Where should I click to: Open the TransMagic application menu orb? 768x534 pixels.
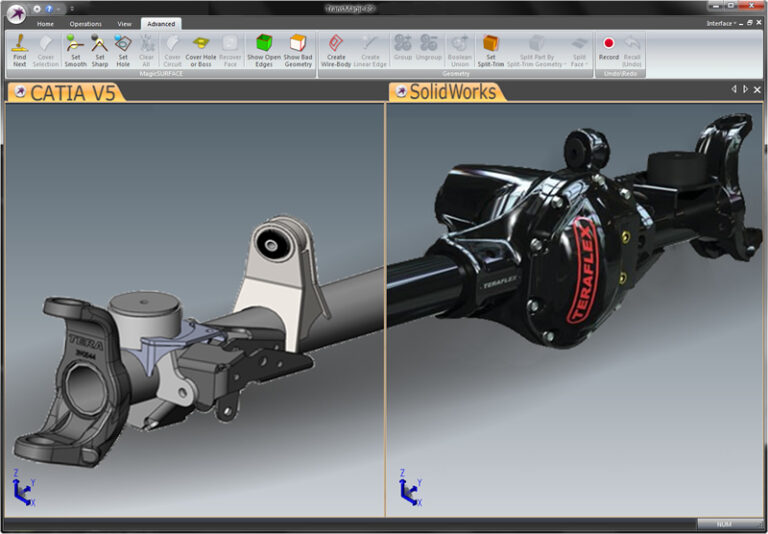pos(15,14)
